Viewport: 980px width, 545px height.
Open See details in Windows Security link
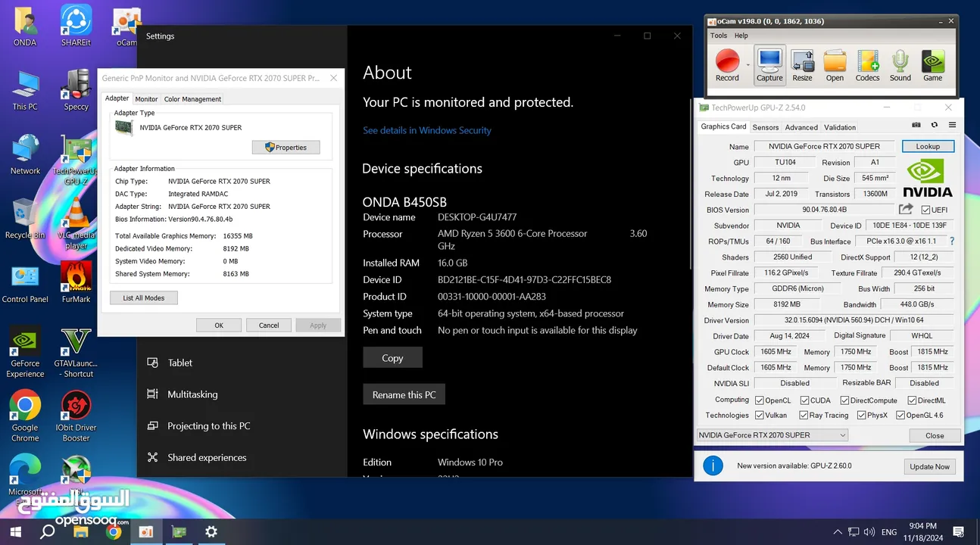click(427, 130)
